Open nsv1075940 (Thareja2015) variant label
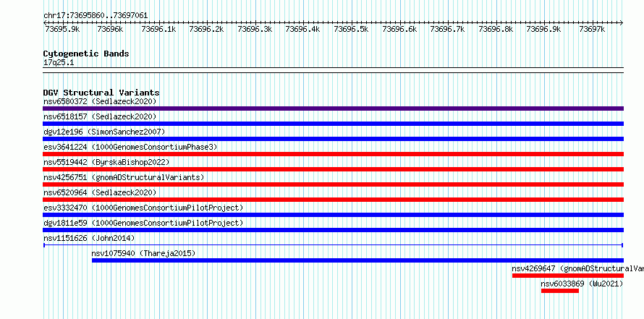The height and width of the screenshot is (319, 644). click(x=144, y=253)
